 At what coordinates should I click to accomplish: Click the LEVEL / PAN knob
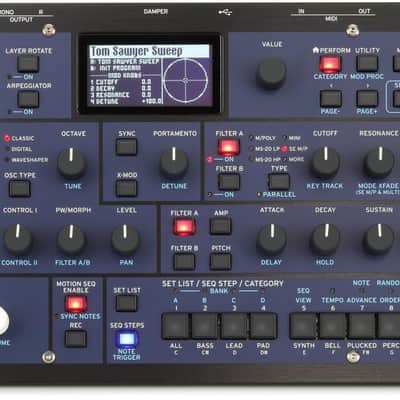click(125, 240)
